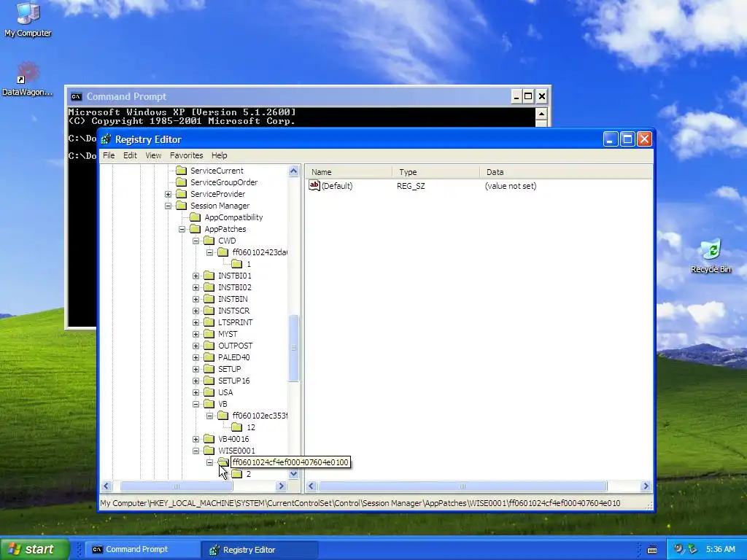Viewport: 747px width, 560px height.
Task: Click the Start button
Action: (35, 549)
